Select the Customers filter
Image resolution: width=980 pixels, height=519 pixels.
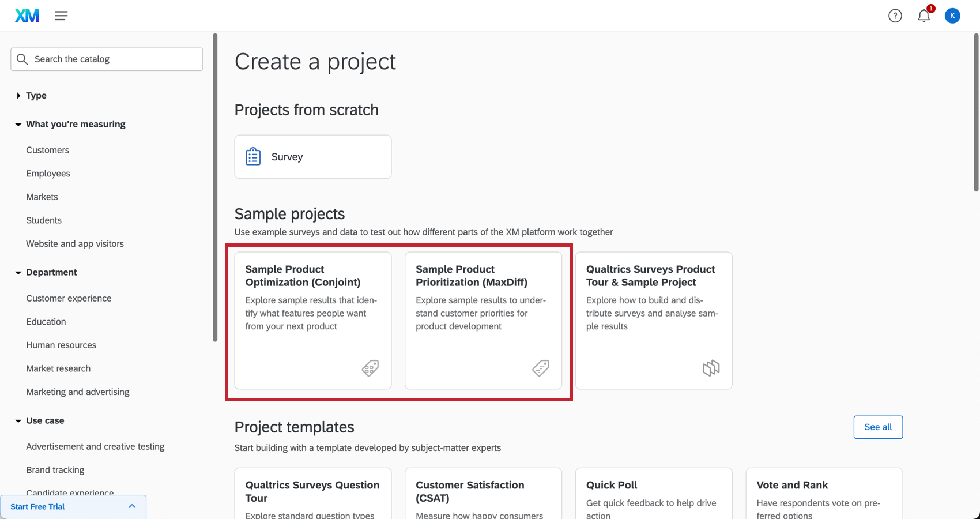click(47, 150)
